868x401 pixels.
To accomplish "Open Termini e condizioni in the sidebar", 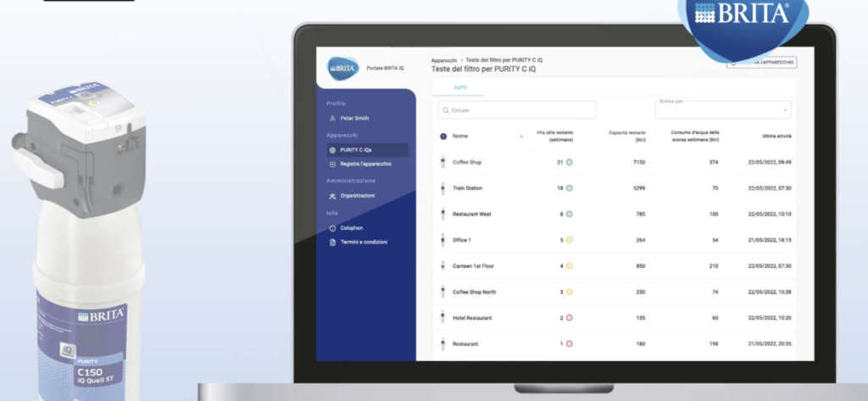I will pos(359,242).
